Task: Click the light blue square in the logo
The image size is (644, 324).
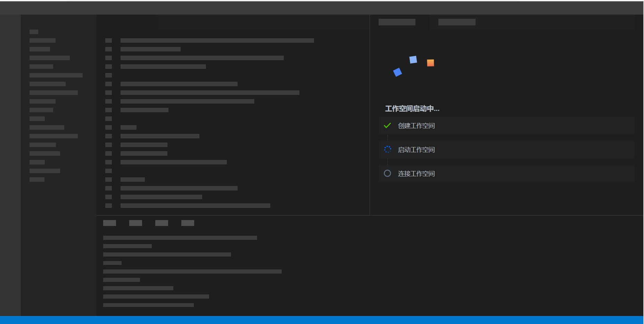Action: pyautogui.click(x=413, y=60)
